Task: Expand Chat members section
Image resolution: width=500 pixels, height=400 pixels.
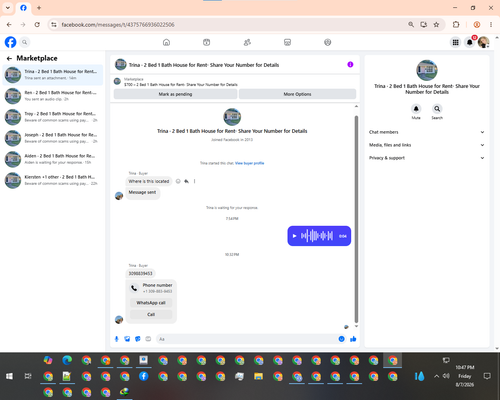Action: 427,132
